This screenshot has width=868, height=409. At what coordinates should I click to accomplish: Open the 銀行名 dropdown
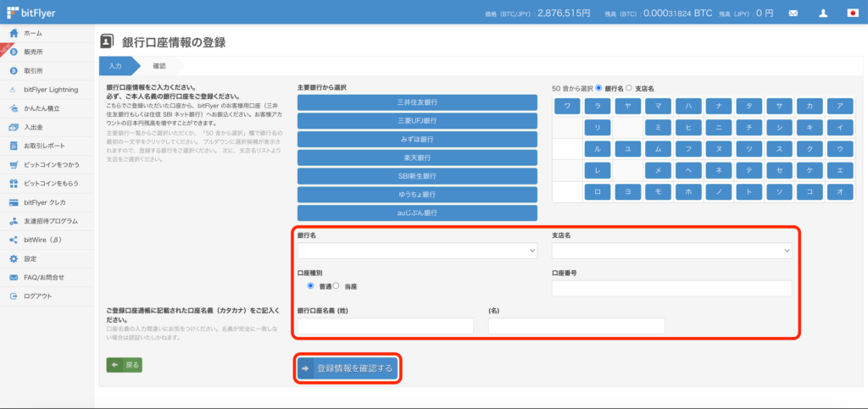(x=417, y=251)
